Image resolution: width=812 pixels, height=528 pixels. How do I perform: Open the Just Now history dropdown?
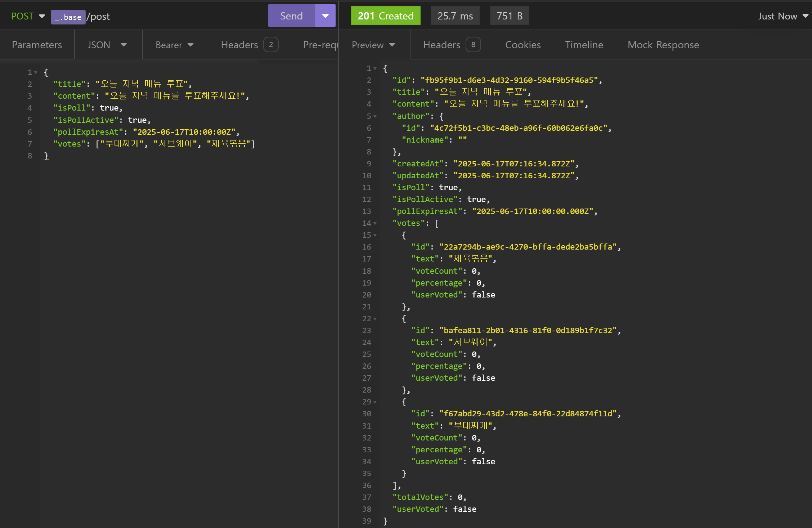(x=783, y=16)
